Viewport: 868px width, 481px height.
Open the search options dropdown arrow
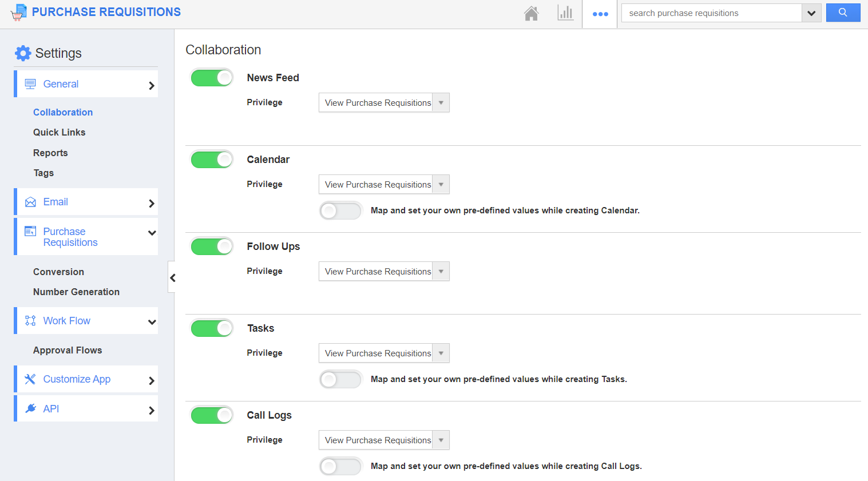pos(811,13)
